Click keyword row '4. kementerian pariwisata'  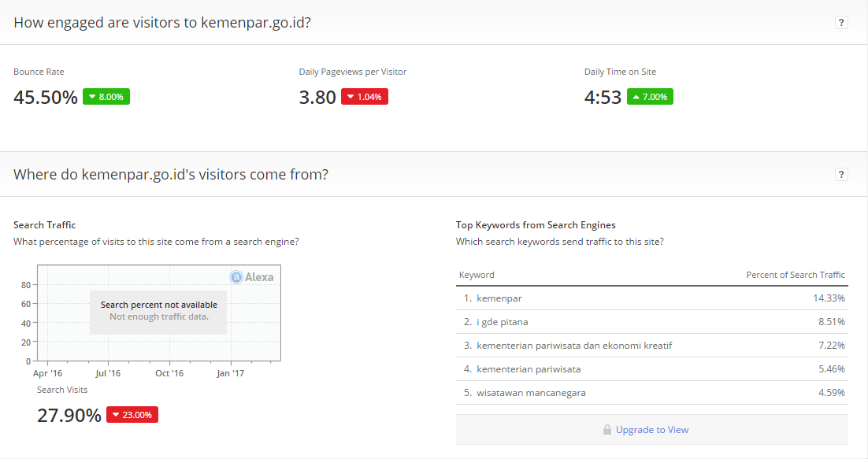(652, 369)
